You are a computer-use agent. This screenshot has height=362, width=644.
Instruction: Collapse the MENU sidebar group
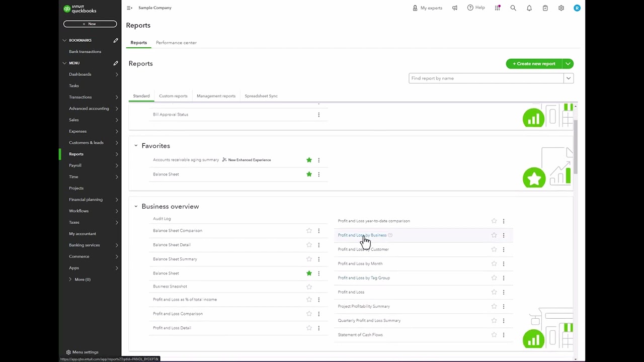64,63
